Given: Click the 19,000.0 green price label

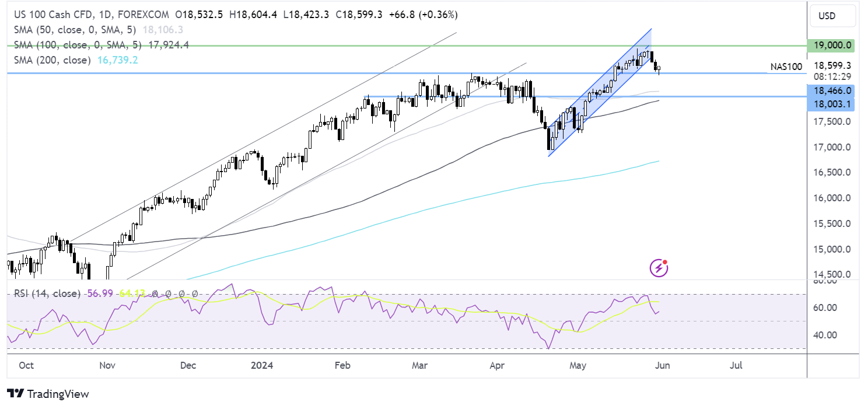Looking at the screenshot, I should [x=832, y=45].
